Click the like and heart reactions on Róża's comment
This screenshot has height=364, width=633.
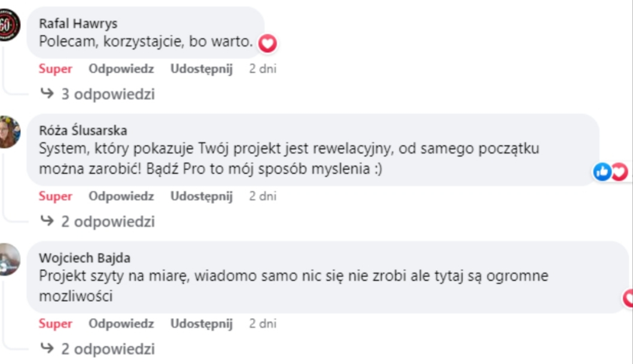coord(610,172)
